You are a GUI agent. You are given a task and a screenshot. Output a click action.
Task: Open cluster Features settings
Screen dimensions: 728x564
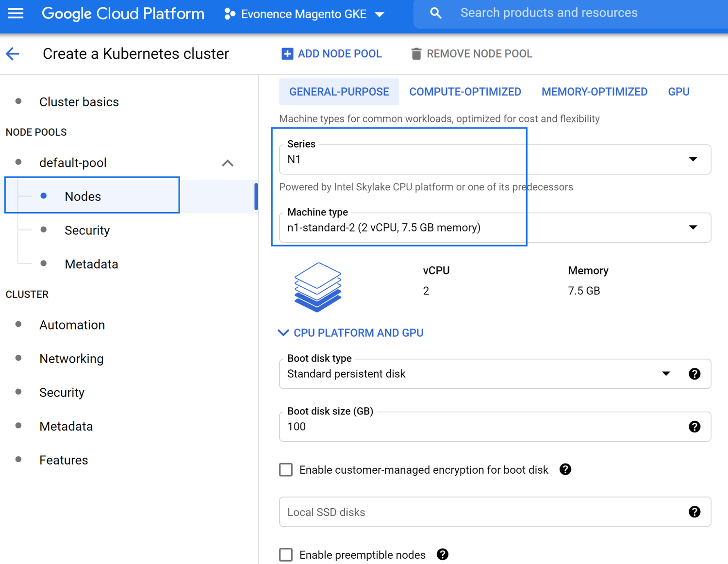pos(64,460)
